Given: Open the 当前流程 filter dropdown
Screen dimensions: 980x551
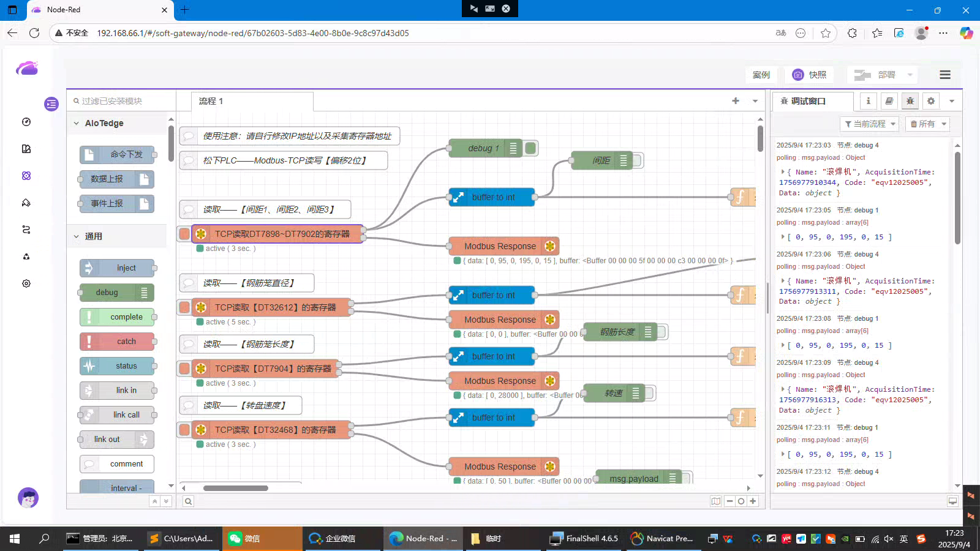Looking at the screenshot, I should click(869, 124).
